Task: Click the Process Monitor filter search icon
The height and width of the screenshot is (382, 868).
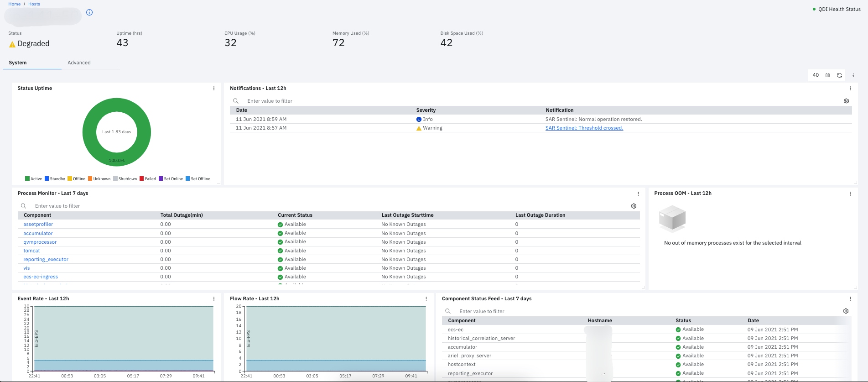Action: tap(24, 206)
